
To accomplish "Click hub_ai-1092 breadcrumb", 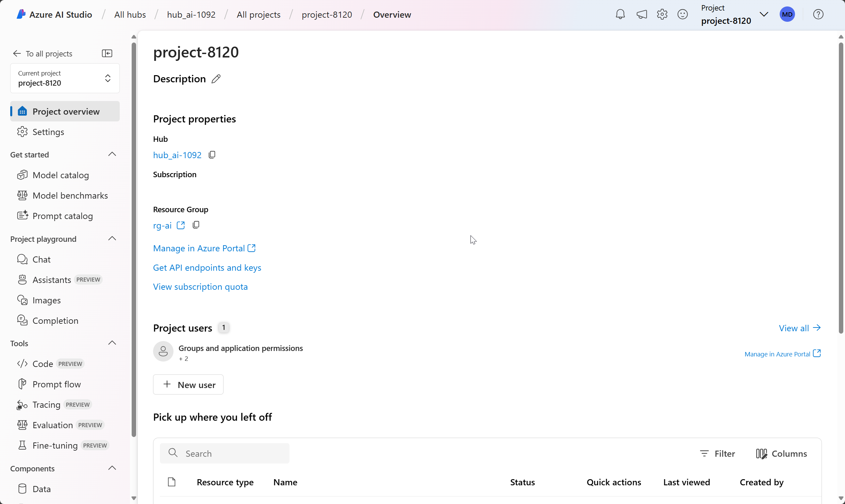I will pos(191,15).
